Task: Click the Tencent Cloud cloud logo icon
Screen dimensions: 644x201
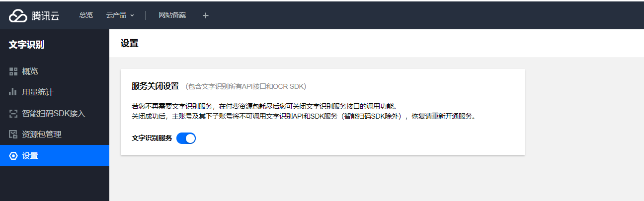Action: (x=18, y=15)
